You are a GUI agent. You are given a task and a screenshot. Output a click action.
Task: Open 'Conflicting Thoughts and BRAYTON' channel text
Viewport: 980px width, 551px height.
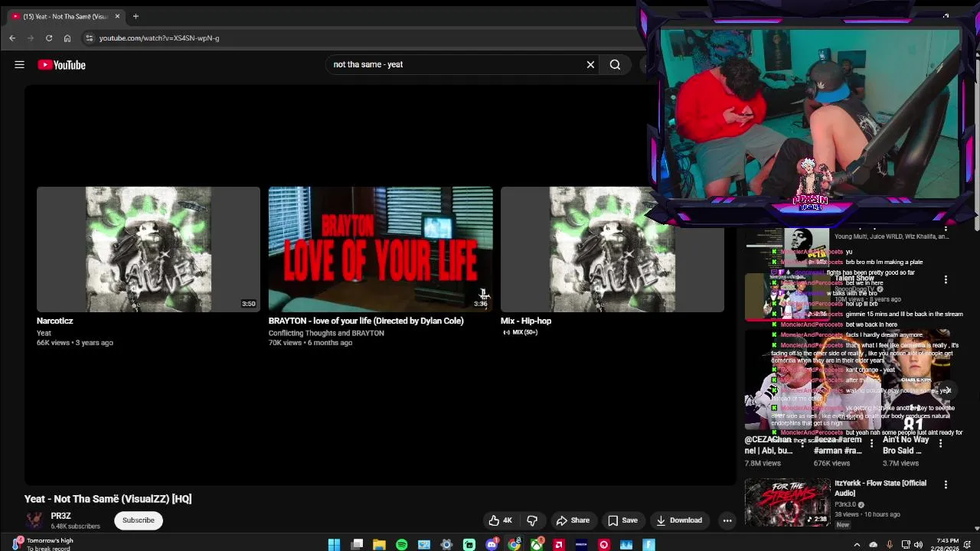pyautogui.click(x=326, y=333)
